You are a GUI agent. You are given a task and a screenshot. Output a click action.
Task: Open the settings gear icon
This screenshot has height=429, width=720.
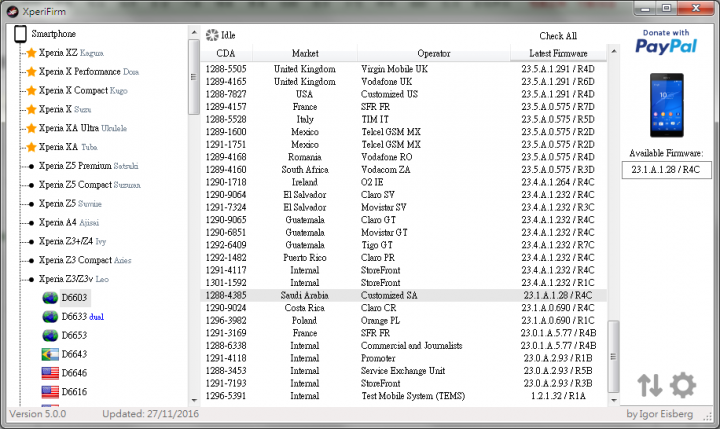click(x=683, y=385)
